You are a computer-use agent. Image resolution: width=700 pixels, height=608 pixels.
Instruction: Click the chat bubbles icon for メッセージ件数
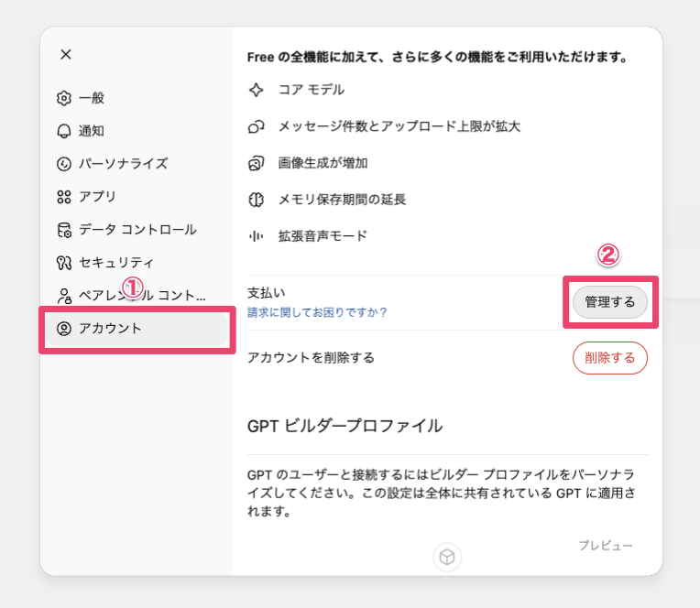tap(257, 126)
